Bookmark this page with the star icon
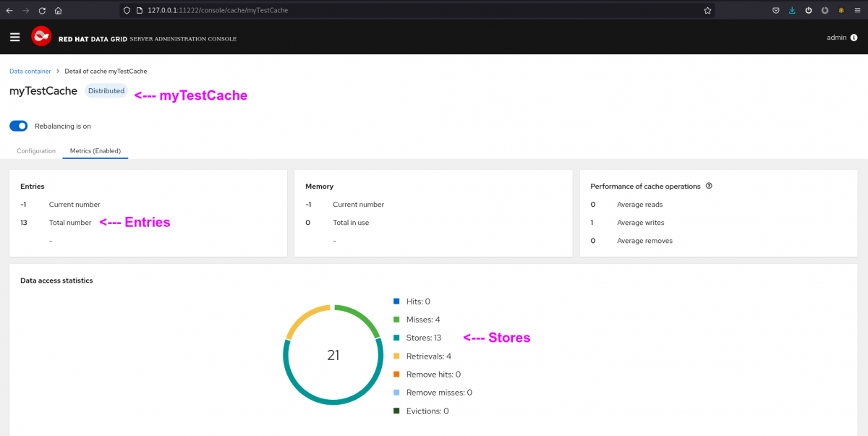The width and height of the screenshot is (868, 436). coord(707,11)
